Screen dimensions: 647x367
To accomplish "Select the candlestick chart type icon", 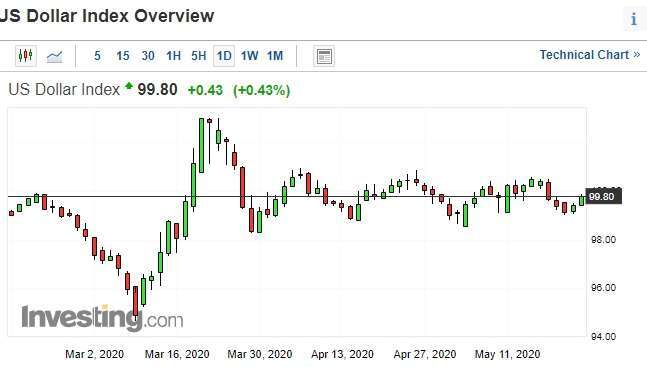I will click(26, 56).
